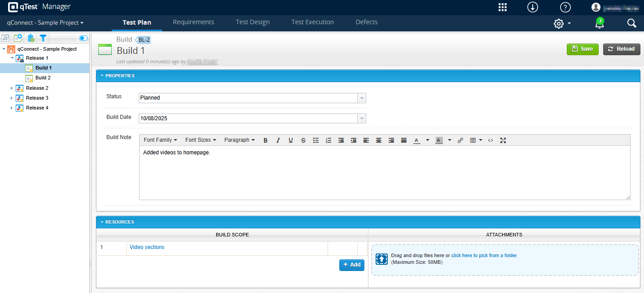
Task: Open the Status dropdown showing Planned
Action: click(362, 98)
